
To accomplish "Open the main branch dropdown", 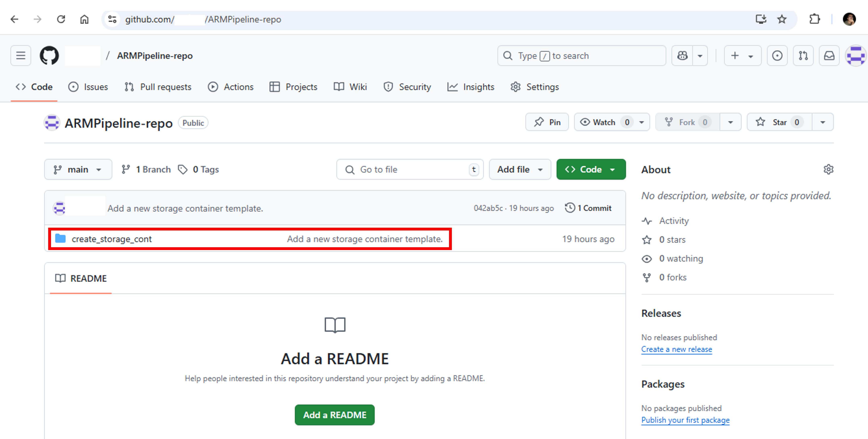I will [78, 169].
